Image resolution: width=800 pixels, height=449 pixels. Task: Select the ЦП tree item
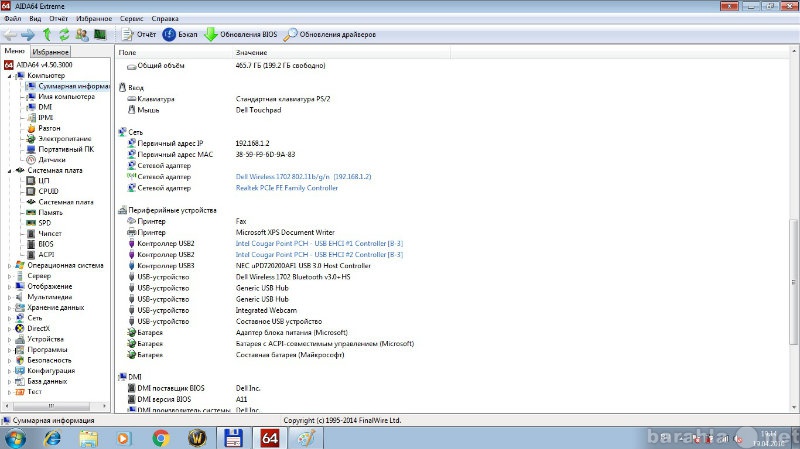38,181
